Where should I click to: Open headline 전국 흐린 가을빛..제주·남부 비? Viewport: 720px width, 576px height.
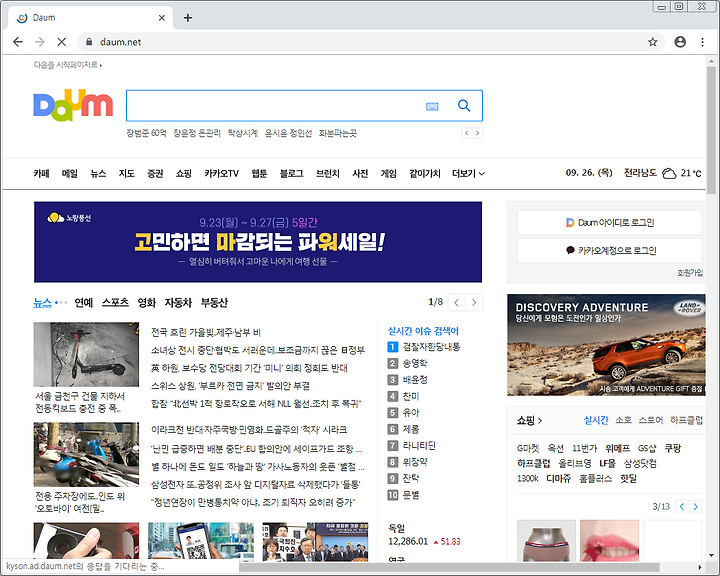click(206, 333)
